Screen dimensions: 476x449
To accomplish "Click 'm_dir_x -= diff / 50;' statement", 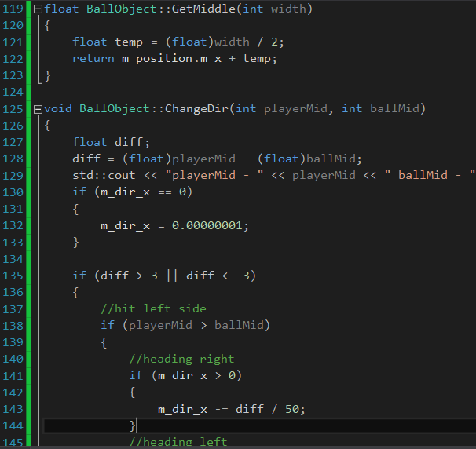I will (231, 409).
